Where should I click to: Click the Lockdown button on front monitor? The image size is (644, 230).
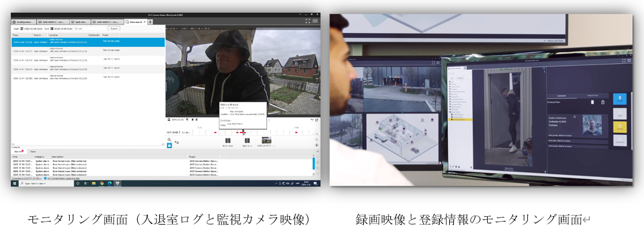(x=619, y=140)
